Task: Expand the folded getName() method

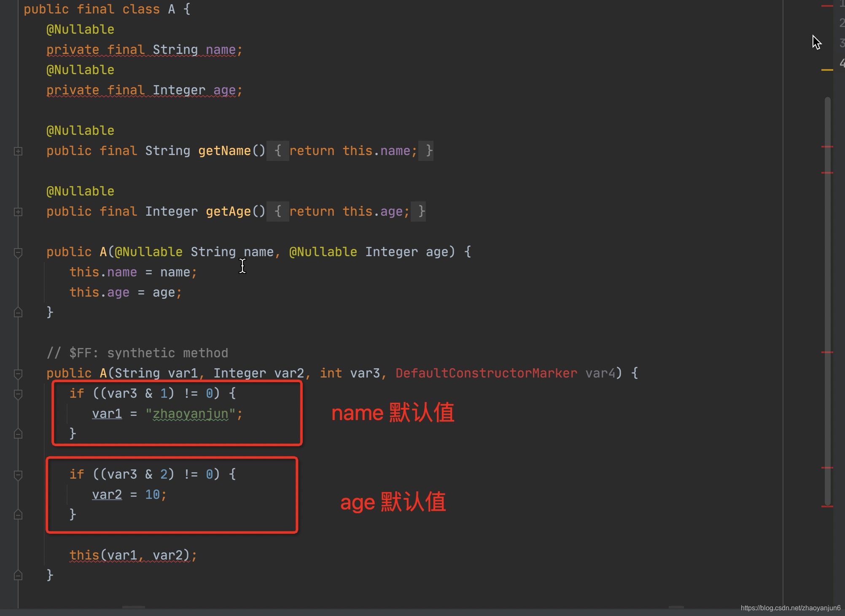Action: pos(18,151)
